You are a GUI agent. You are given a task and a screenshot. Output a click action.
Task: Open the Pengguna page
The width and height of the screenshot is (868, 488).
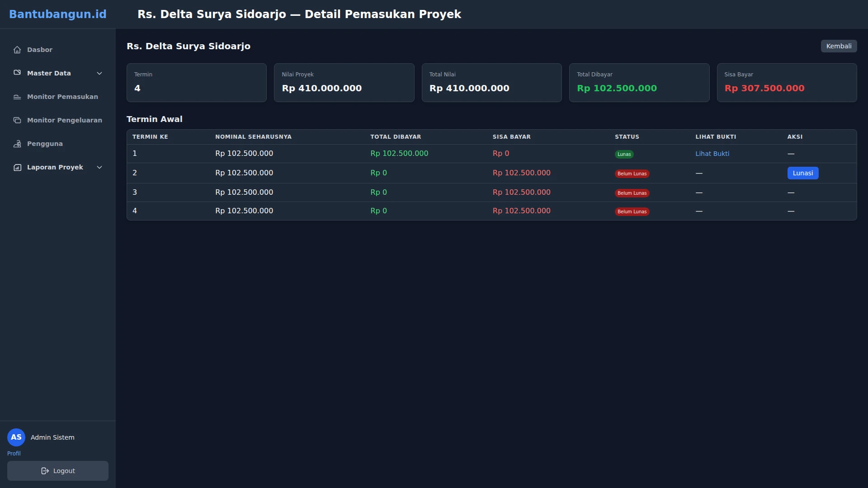click(x=58, y=144)
